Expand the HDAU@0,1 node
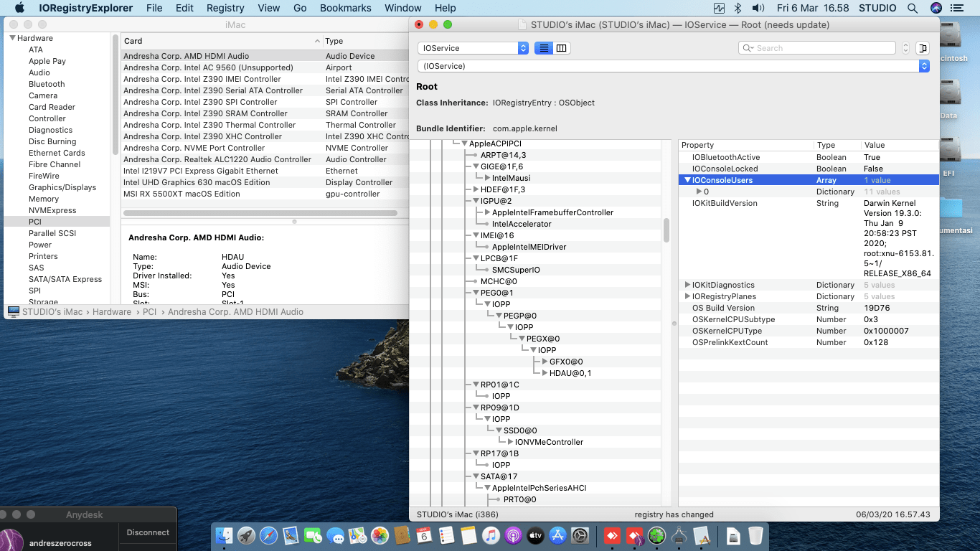 [x=545, y=373]
